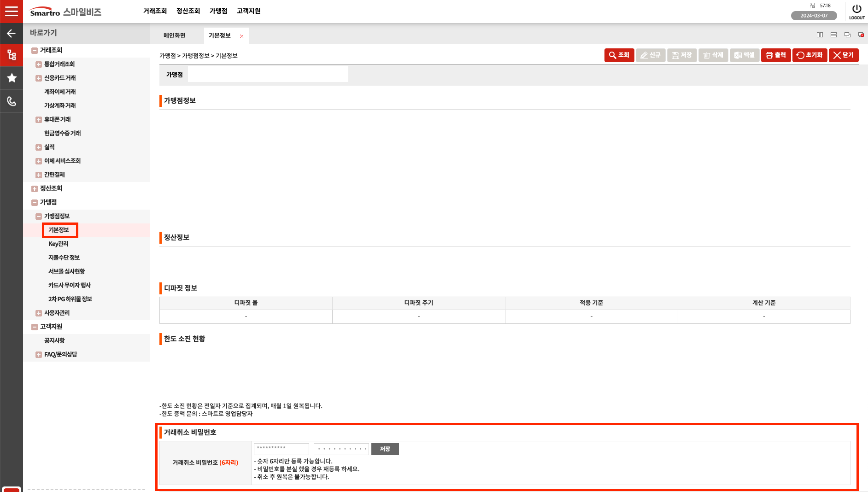This screenshot has height=492, width=868.
Task: Collapse the 가맹점정보 tree node
Action: point(39,217)
